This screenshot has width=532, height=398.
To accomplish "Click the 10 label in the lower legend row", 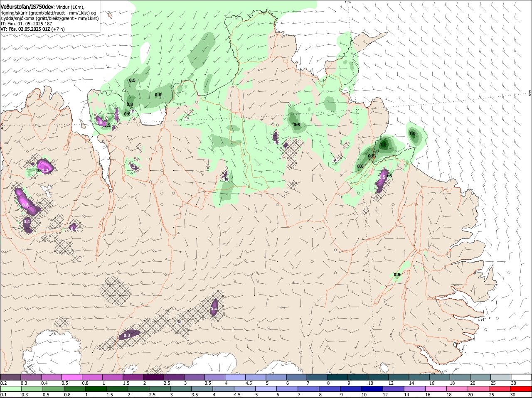I will click(364, 395).
